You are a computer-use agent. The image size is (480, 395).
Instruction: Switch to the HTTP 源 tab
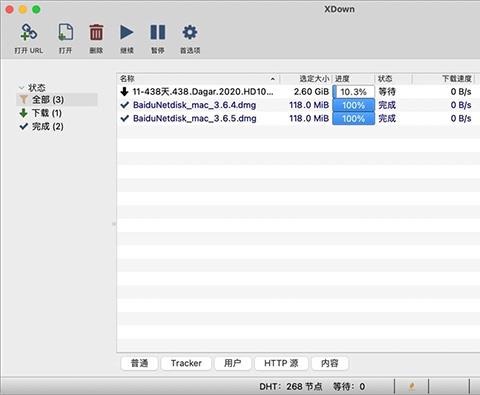pos(281,363)
